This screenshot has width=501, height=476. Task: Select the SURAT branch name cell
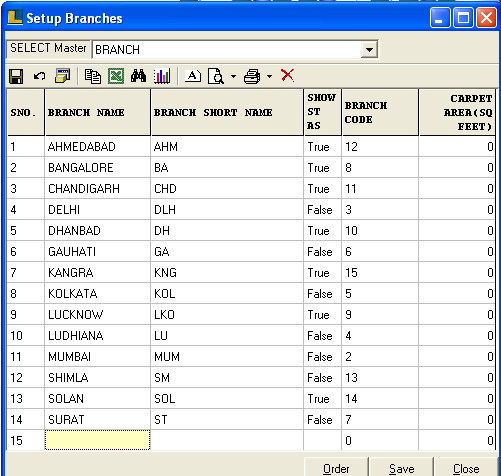[x=97, y=419]
